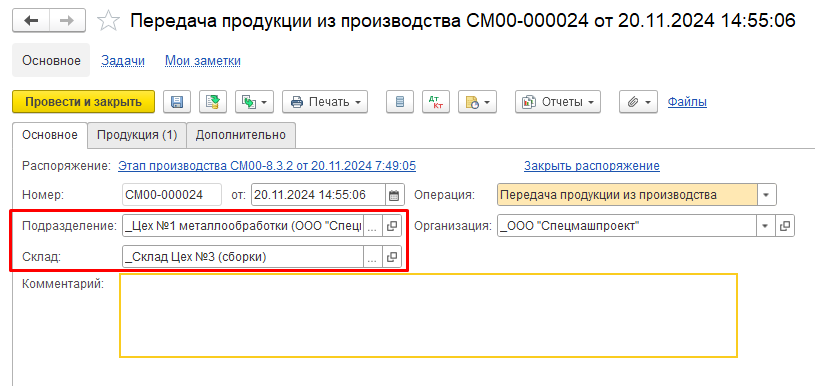The width and height of the screenshot is (815, 386).
Task: Expand the Организация dropdown arrow
Action: coord(766,226)
